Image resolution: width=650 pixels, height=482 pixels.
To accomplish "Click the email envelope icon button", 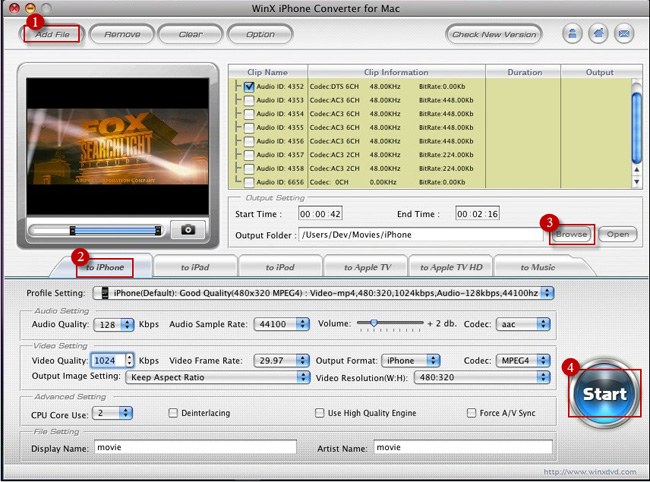I will tap(624, 34).
